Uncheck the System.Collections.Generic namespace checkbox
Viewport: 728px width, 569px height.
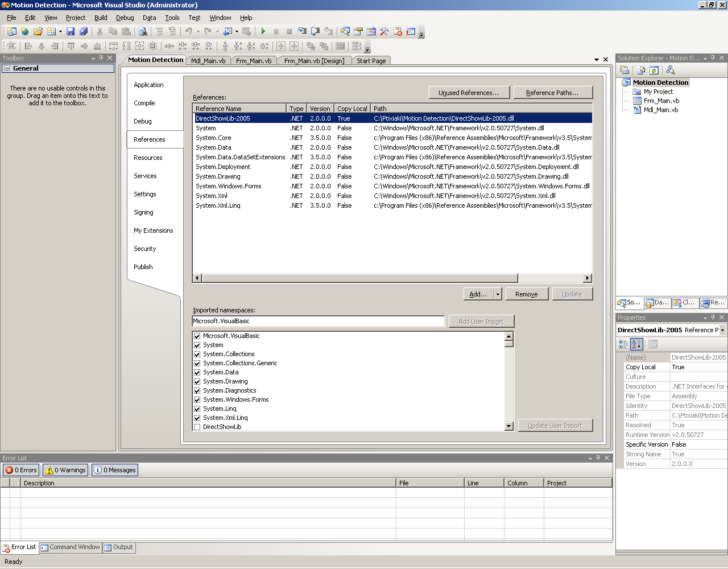point(197,363)
